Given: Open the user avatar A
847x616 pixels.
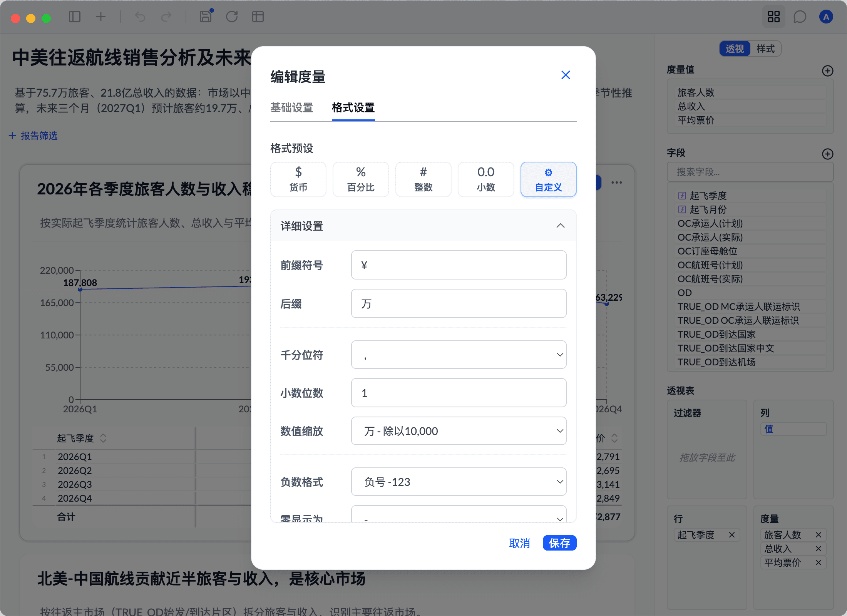Looking at the screenshot, I should 826,17.
